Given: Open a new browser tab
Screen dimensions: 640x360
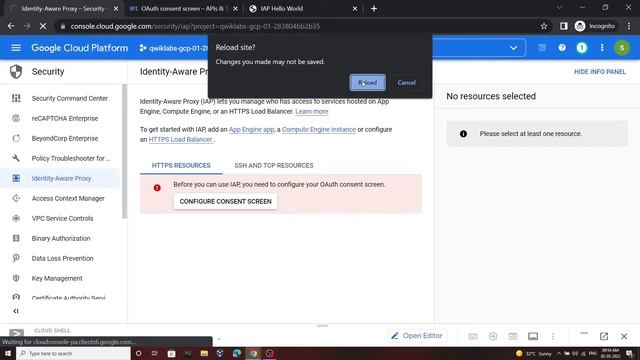Looking at the screenshot, I should [373, 9].
